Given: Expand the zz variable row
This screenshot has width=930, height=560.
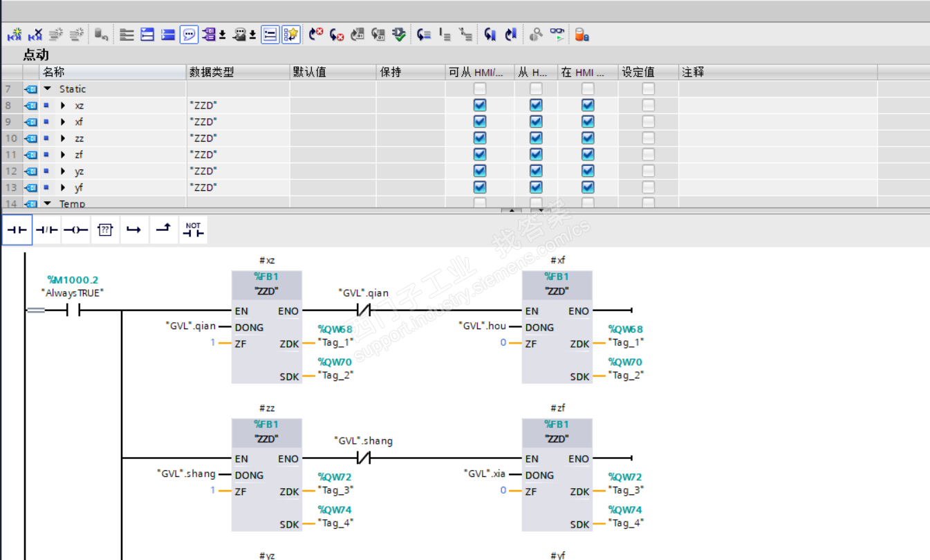Looking at the screenshot, I should click(63, 138).
